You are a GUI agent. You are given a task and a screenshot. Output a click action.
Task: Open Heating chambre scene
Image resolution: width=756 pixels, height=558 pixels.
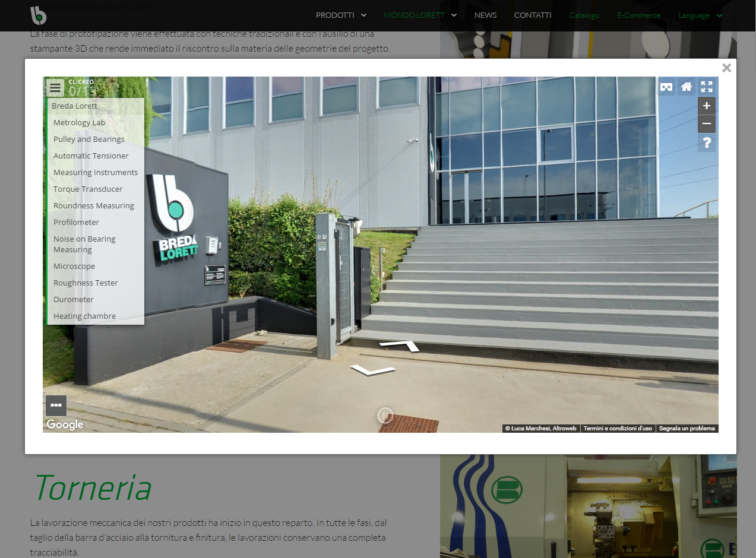96,316
